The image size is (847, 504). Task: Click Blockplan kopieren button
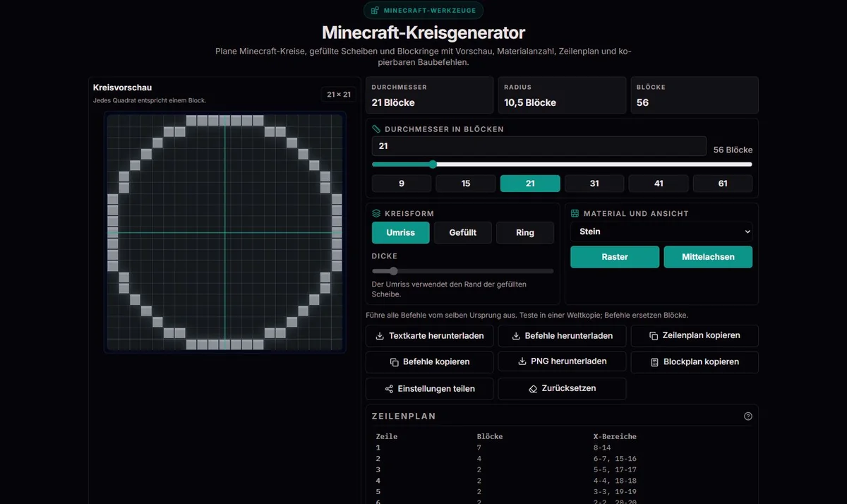695,362
